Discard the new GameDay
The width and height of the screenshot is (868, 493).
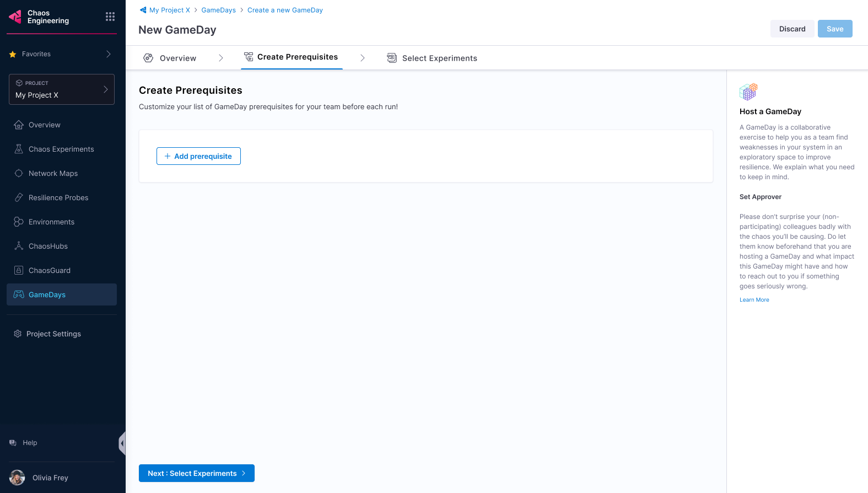[792, 29]
